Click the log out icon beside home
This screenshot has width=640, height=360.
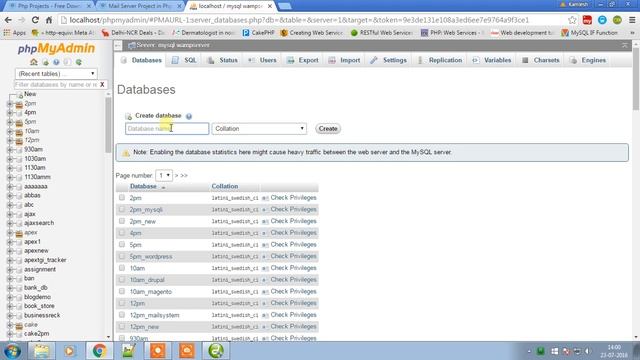pyautogui.click(x=45, y=62)
